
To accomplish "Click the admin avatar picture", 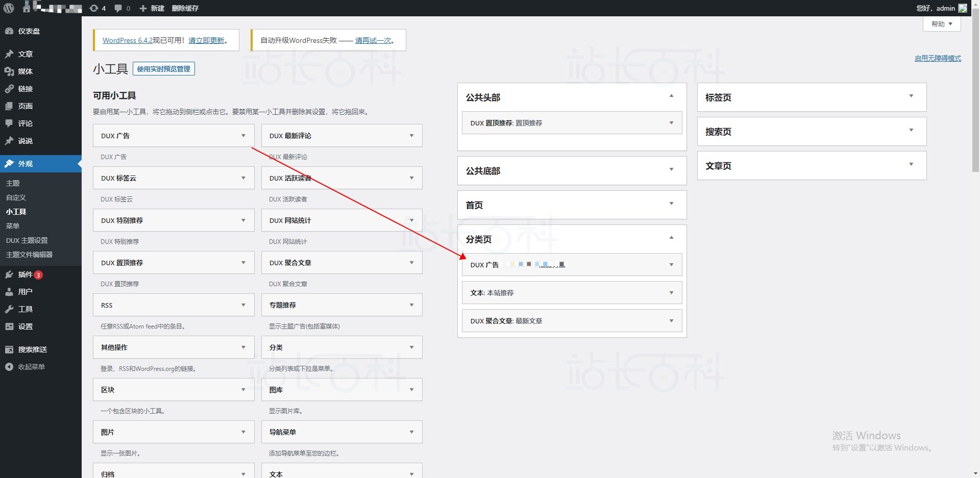I will [x=963, y=8].
